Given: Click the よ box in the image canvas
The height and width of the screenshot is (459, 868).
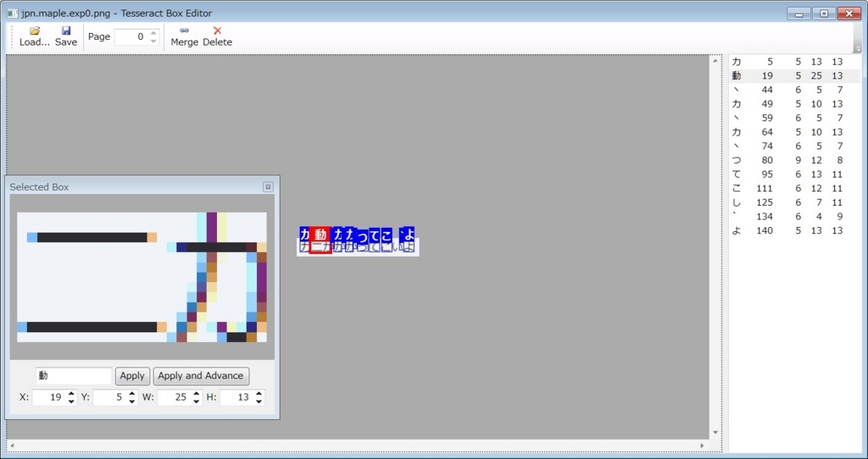Looking at the screenshot, I should [x=409, y=239].
